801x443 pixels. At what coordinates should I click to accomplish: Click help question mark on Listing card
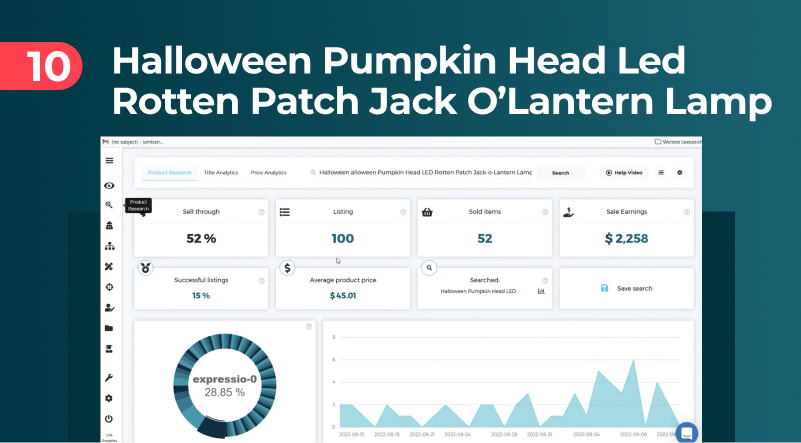click(403, 212)
